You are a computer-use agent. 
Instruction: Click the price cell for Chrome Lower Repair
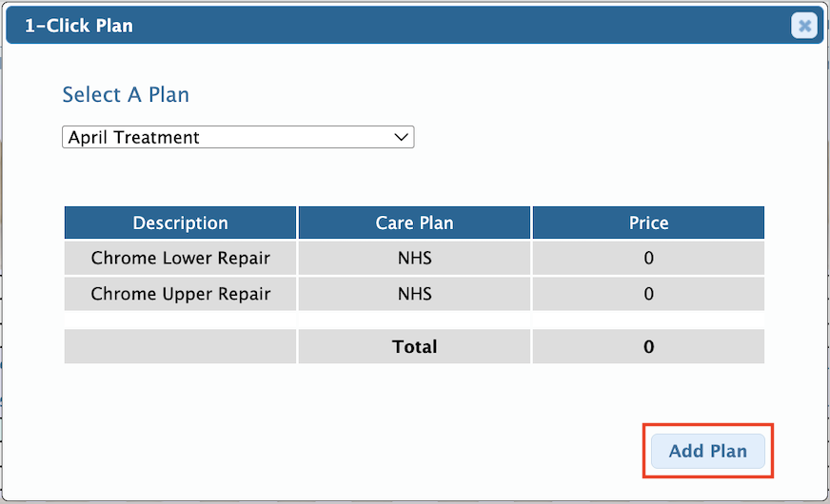tap(648, 258)
